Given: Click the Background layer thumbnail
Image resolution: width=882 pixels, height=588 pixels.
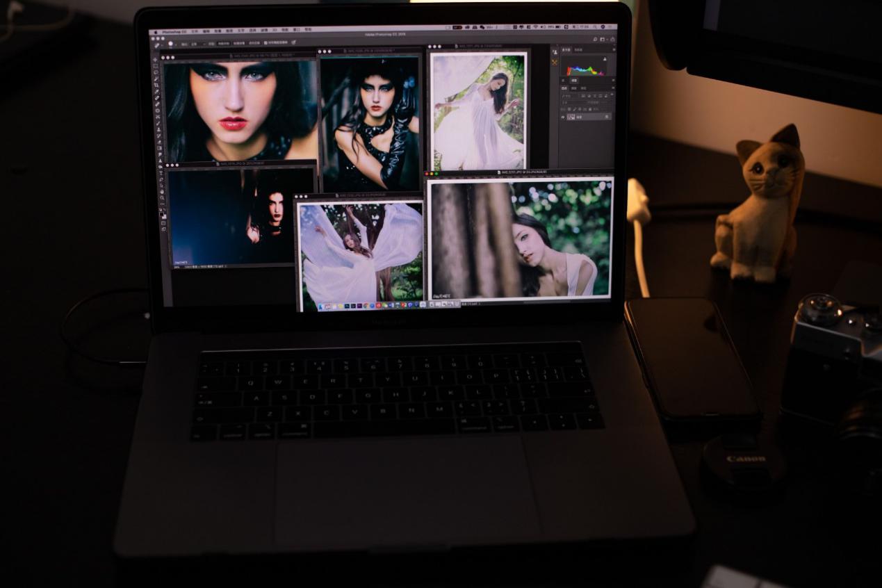Looking at the screenshot, I should 571,117.
